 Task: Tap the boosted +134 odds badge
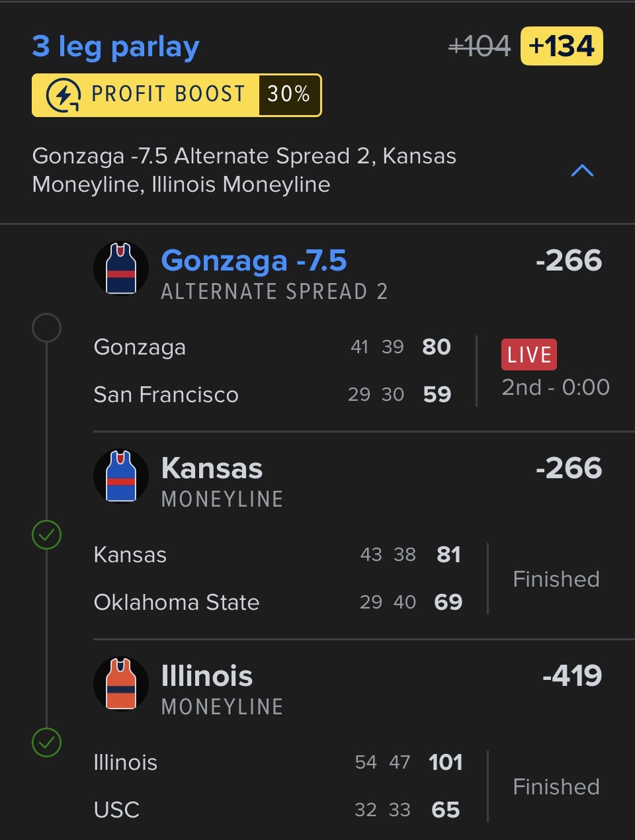[562, 46]
